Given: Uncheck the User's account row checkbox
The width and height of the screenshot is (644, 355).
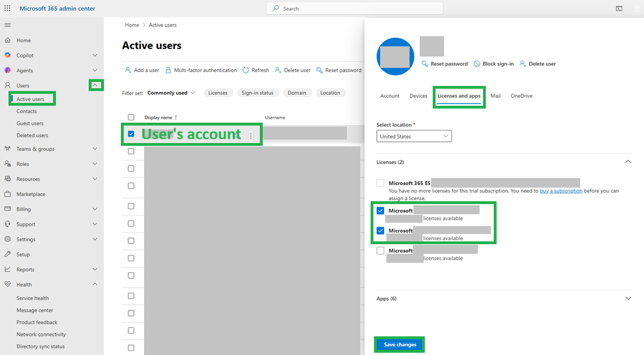Looking at the screenshot, I should click(x=131, y=134).
